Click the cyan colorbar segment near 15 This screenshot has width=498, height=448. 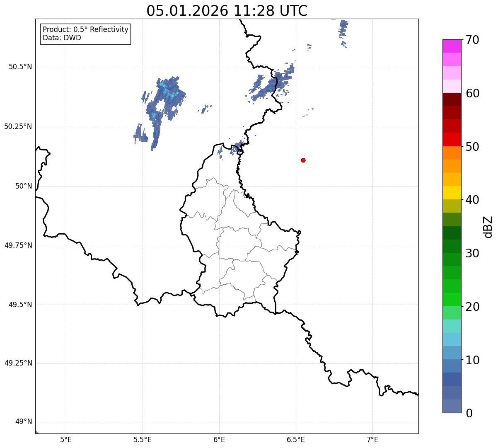point(452,339)
